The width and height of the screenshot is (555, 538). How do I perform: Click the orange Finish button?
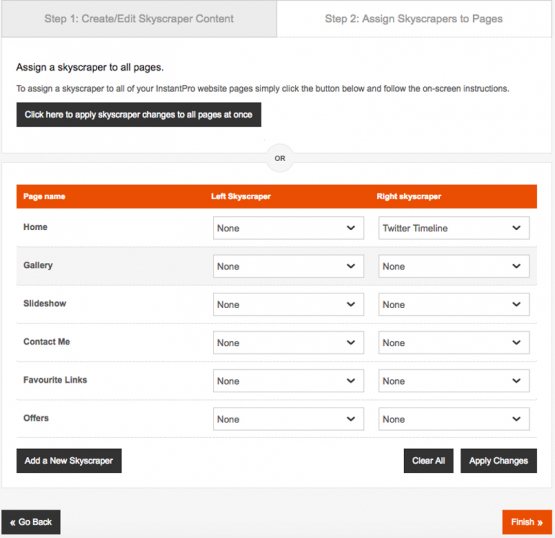click(x=527, y=522)
